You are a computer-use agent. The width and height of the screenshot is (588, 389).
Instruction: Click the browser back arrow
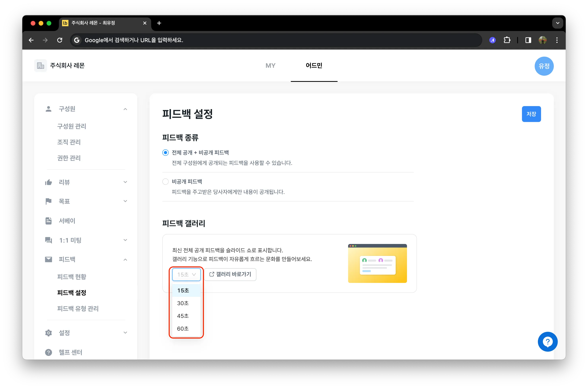31,40
